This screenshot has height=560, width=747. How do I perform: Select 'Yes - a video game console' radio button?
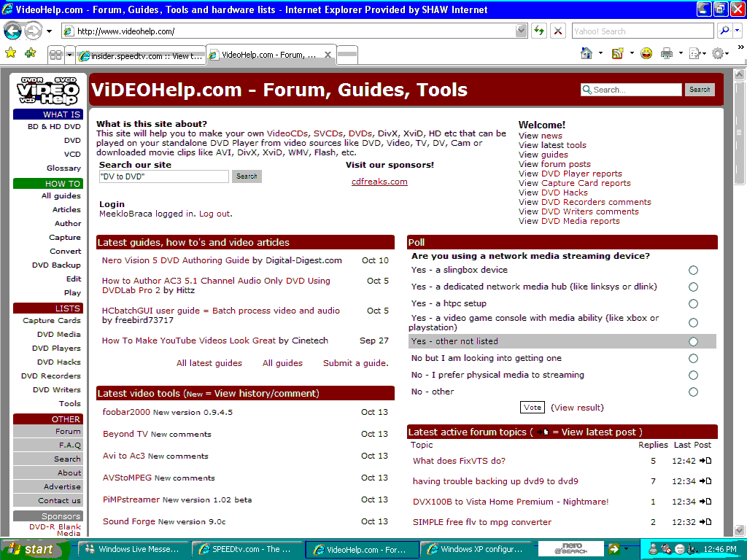[693, 323]
